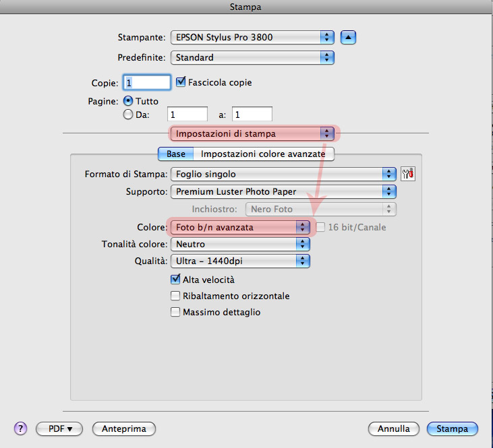Enable Massimo dettaglio checkbox
This screenshot has height=448, width=493.
tap(175, 312)
